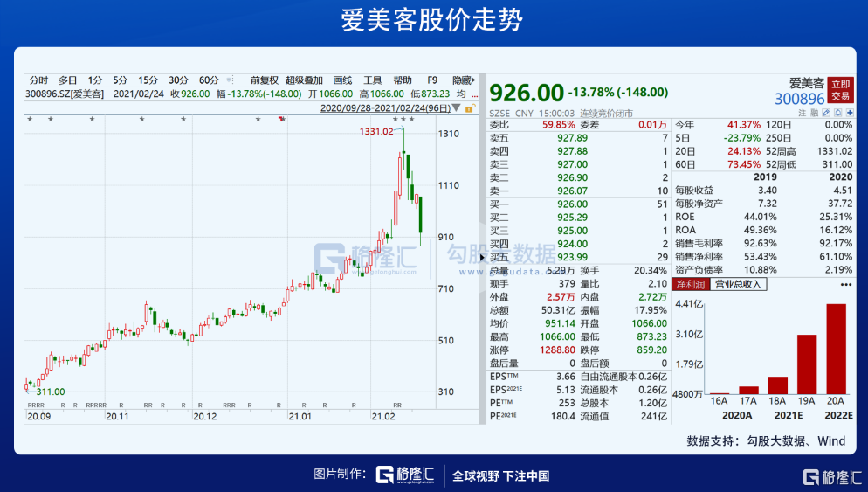Collapse the side panel using splitter arrow
The height and width of the screenshot is (492, 868).
(x=482, y=257)
